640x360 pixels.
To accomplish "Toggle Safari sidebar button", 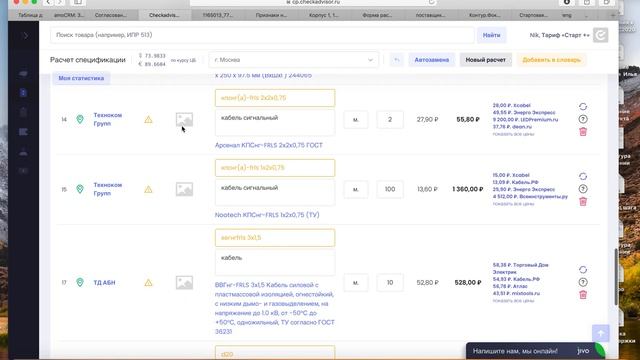I will tap(78, 2).
